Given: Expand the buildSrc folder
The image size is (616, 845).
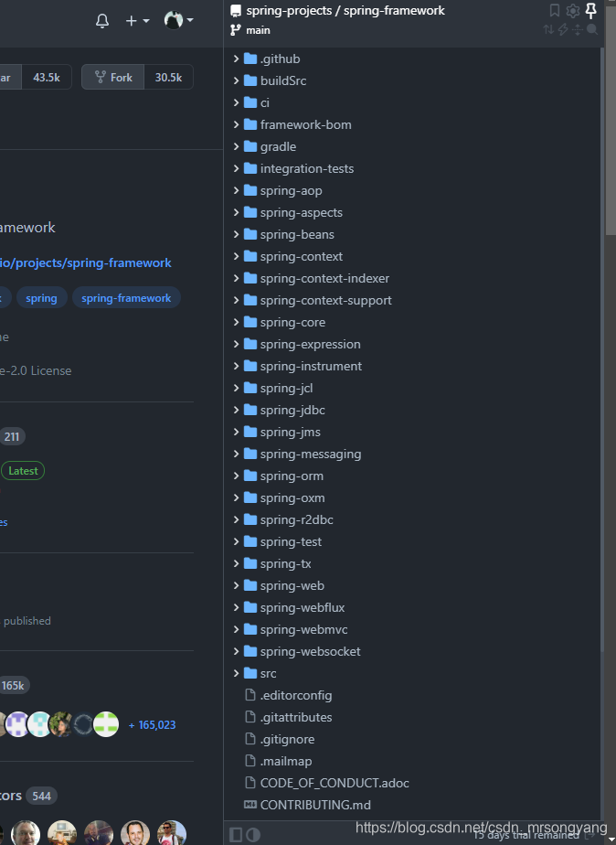Looking at the screenshot, I should pos(237,80).
